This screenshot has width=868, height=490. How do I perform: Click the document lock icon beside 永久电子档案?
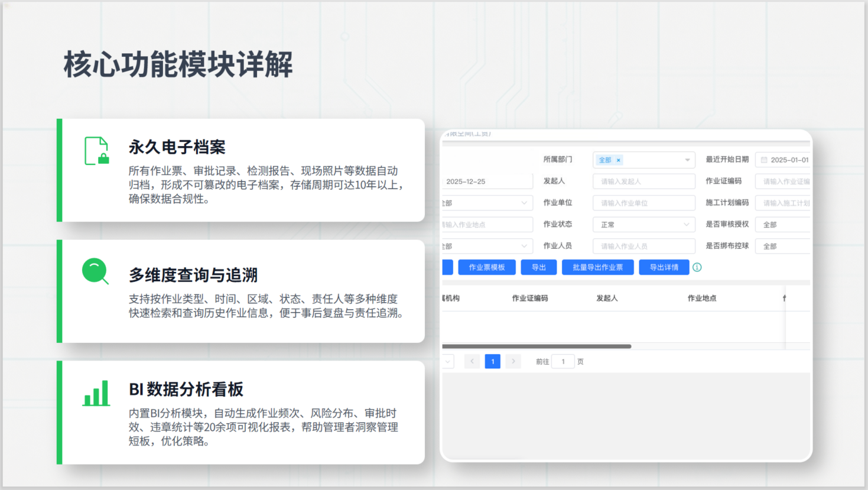coord(96,151)
